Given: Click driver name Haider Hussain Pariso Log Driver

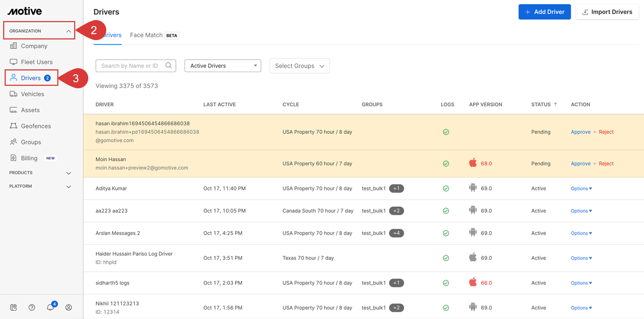Looking at the screenshot, I should (x=134, y=254).
